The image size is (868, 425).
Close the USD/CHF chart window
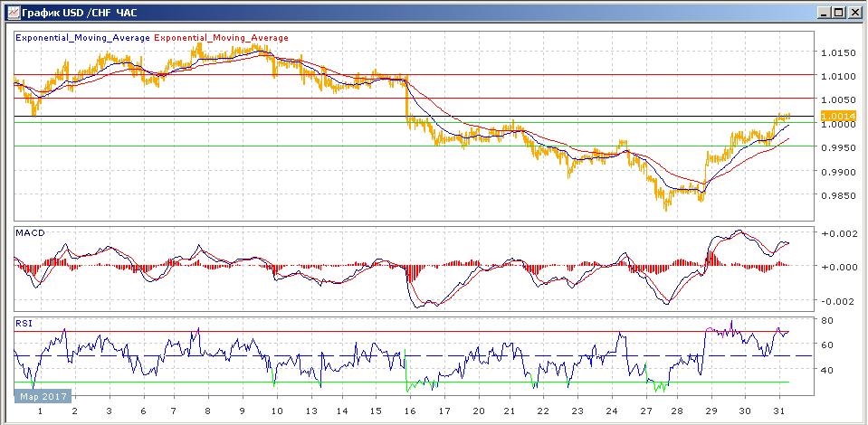pos(854,12)
